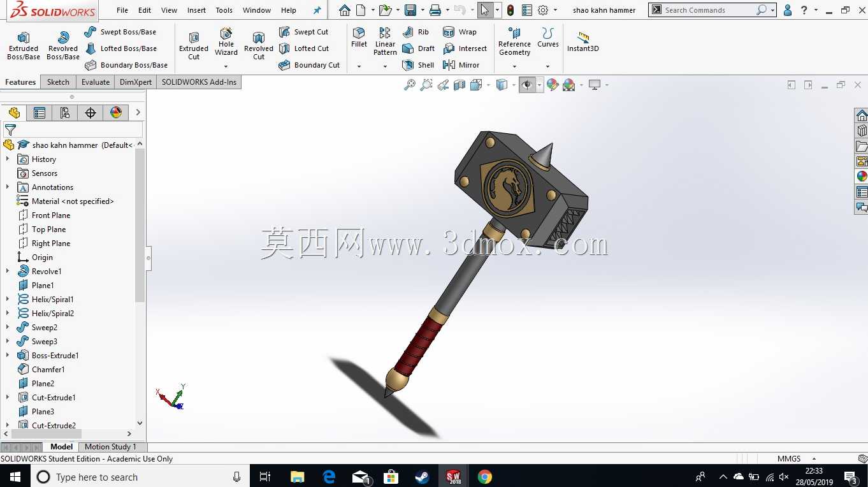Toggle Hide/Show Items in the view toolbar
Image resolution: width=868 pixels, height=487 pixels.
(527, 85)
